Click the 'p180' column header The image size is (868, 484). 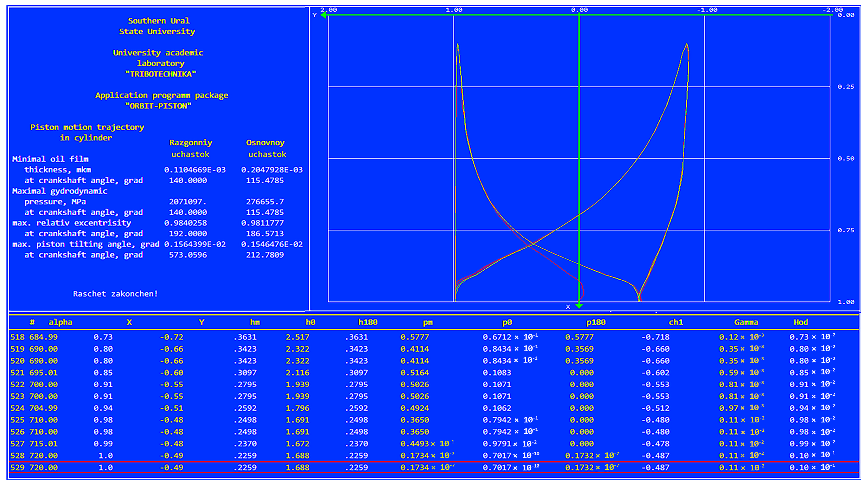tap(596, 322)
